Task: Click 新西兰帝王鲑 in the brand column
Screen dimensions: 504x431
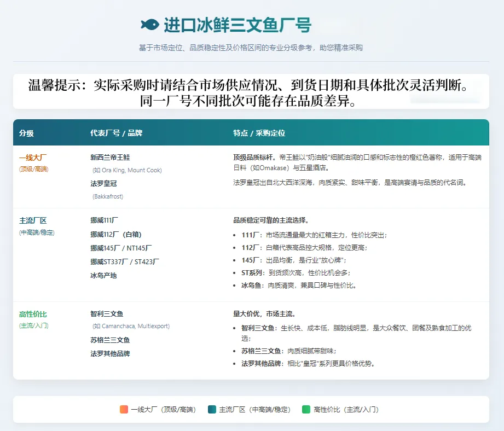Action: [110, 158]
